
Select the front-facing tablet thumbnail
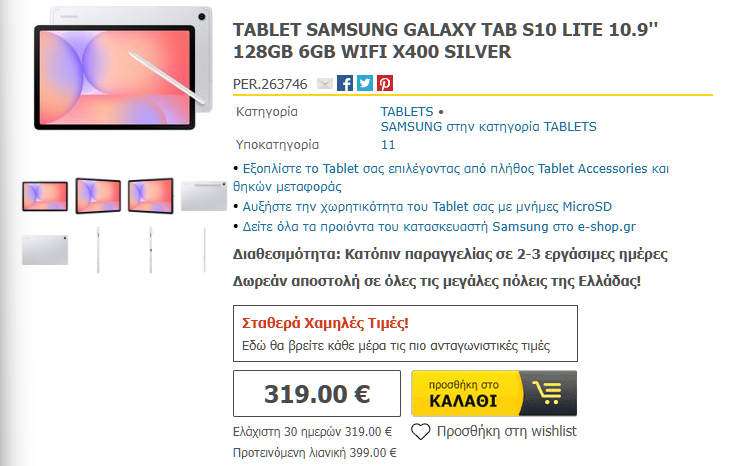tap(45, 195)
